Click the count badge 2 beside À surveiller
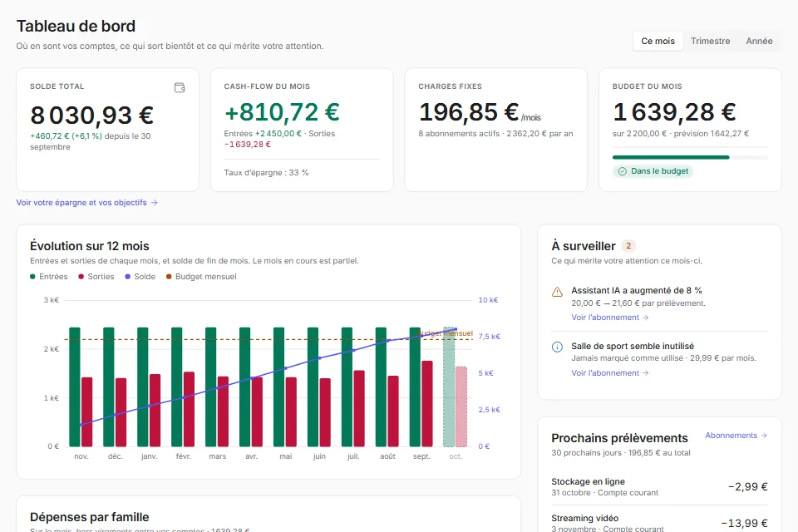This screenshot has height=532, width=798. tap(628, 246)
